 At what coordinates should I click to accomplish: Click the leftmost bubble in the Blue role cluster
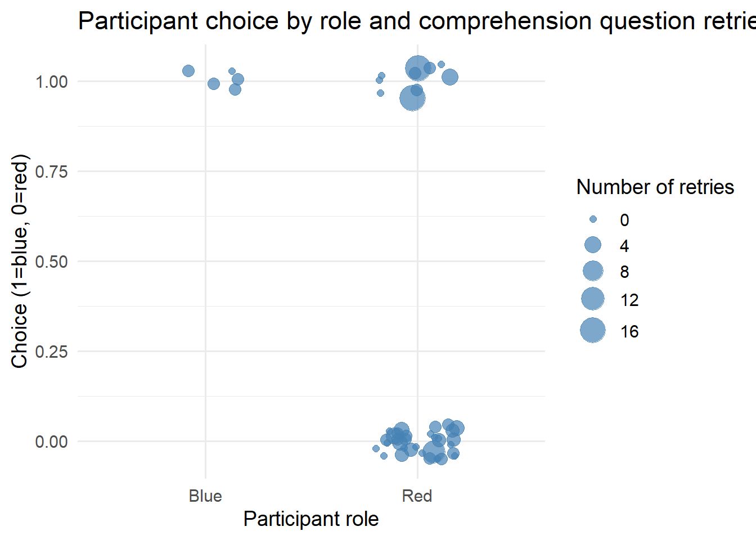(188, 71)
